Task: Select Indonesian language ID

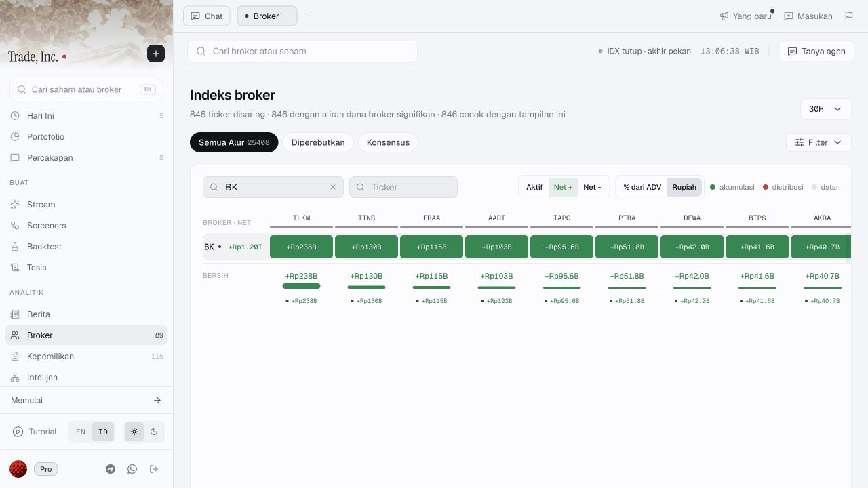Action: point(103,432)
